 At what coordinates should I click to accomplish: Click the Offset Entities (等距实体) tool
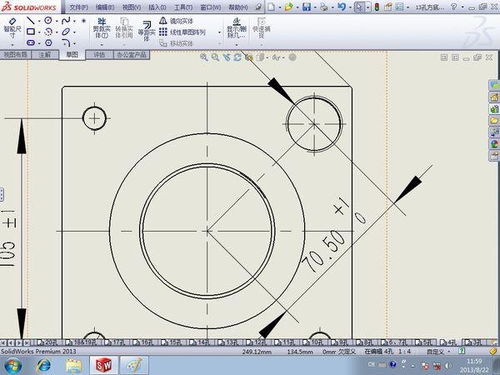147,31
